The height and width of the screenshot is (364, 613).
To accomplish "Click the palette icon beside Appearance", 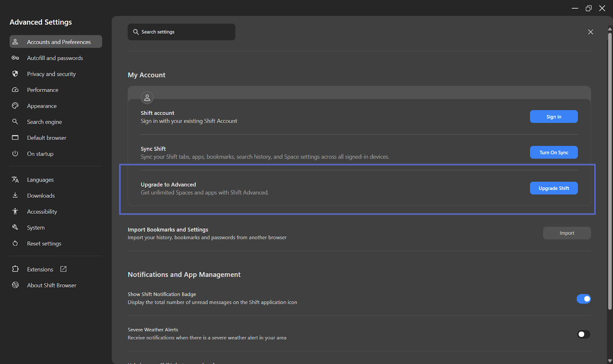I will point(15,106).
